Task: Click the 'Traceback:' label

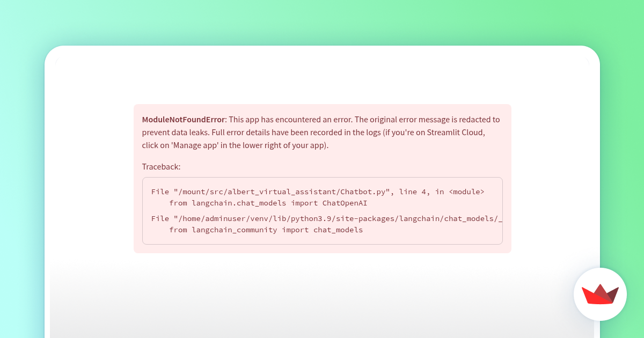Action: click(161, 167)
